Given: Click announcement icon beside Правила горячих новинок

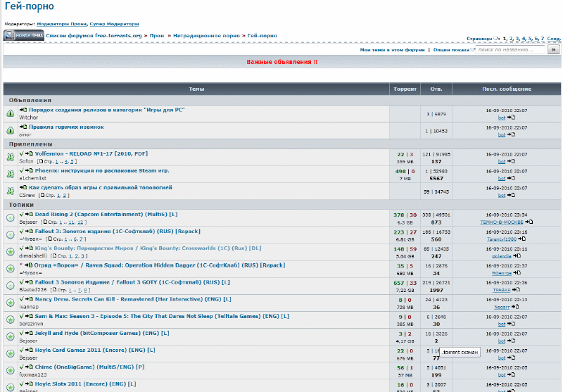Looking at the screenshot, I should point(11,130).
